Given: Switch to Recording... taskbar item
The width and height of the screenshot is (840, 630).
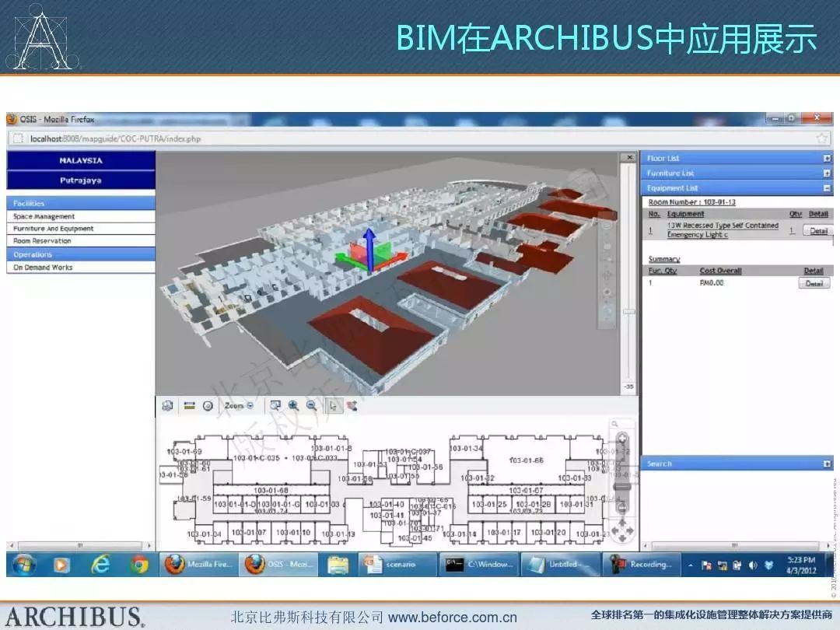Looking at the screenshot, I should [642, 565].
